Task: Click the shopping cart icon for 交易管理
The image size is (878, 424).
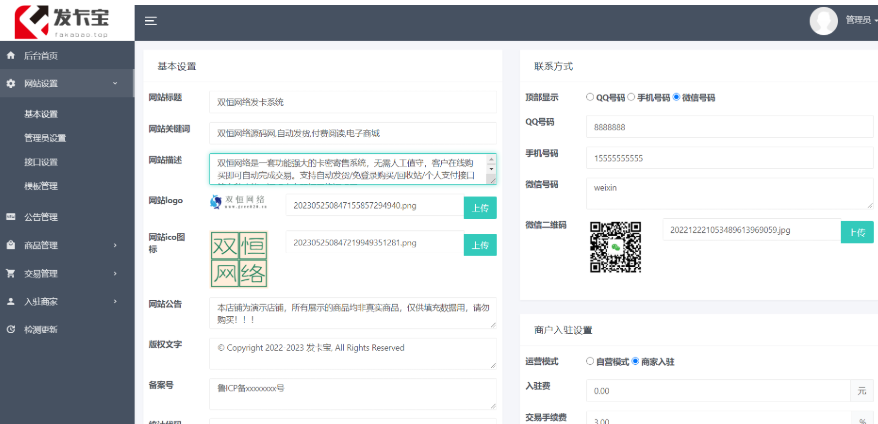Action: (10, 273)
